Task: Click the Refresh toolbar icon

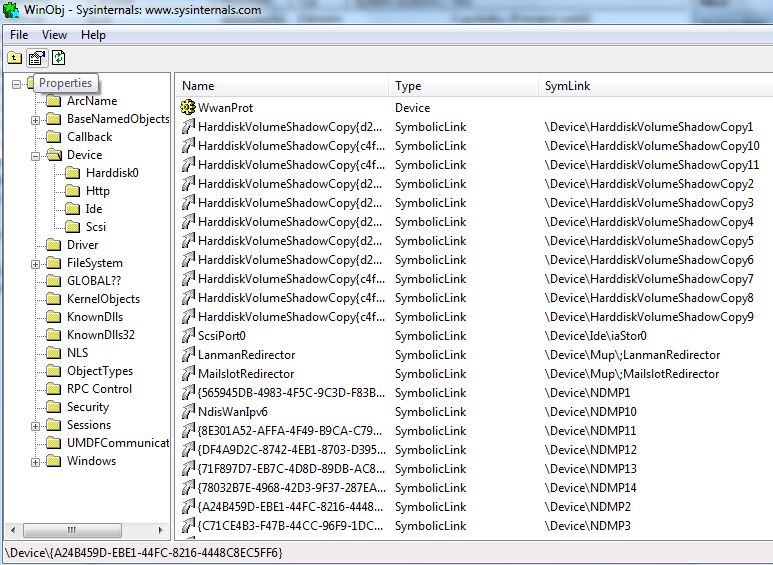Action: point(58,58)
